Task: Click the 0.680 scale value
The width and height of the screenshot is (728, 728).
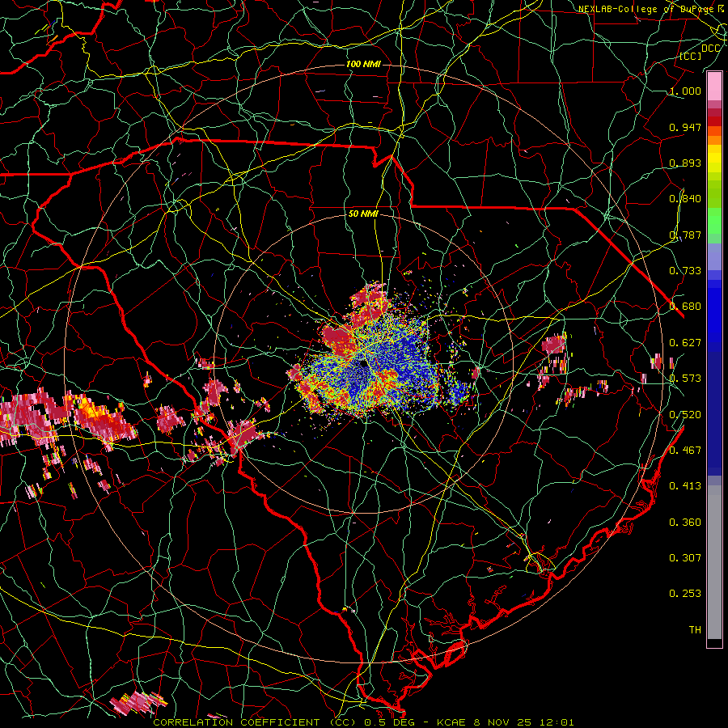Action: tap(685, 307)
